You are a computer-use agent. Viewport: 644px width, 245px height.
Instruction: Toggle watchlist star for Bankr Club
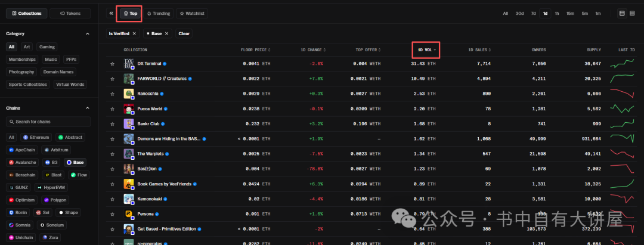point(112,124)
